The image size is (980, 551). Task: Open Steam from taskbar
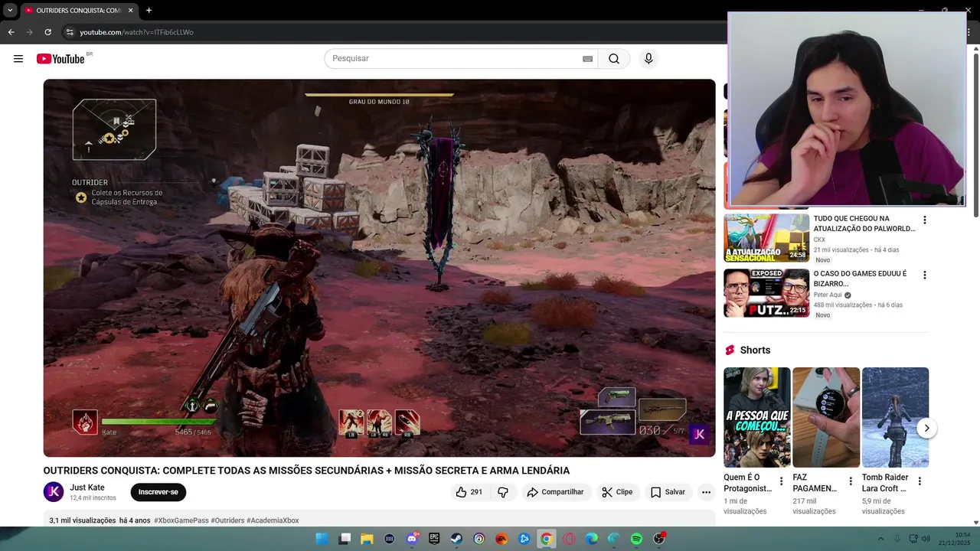(456, 539)
